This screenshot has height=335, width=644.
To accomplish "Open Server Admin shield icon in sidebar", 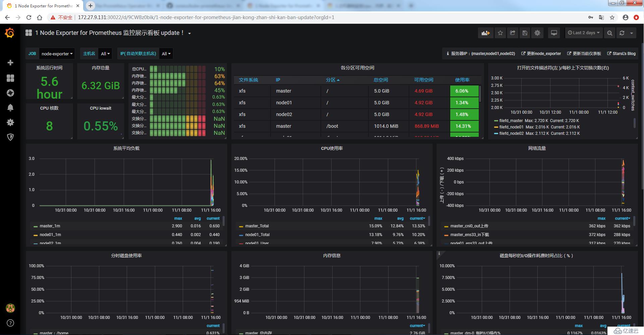I will 10,137.
